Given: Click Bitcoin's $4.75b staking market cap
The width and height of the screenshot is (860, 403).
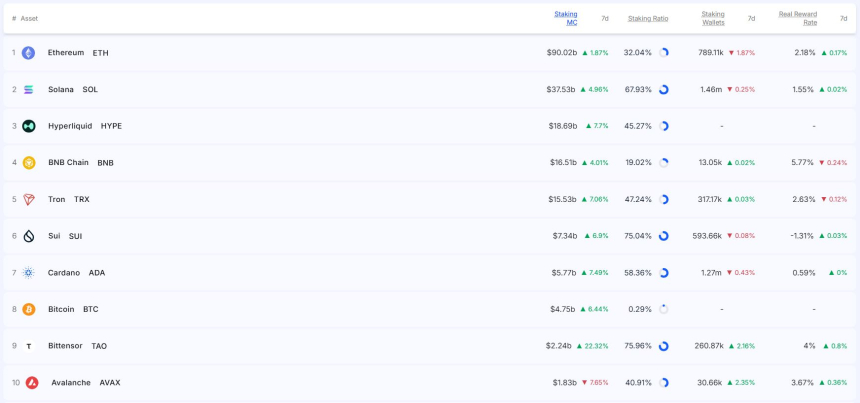Looking at the screenshot, I should [x=563, y=309].
